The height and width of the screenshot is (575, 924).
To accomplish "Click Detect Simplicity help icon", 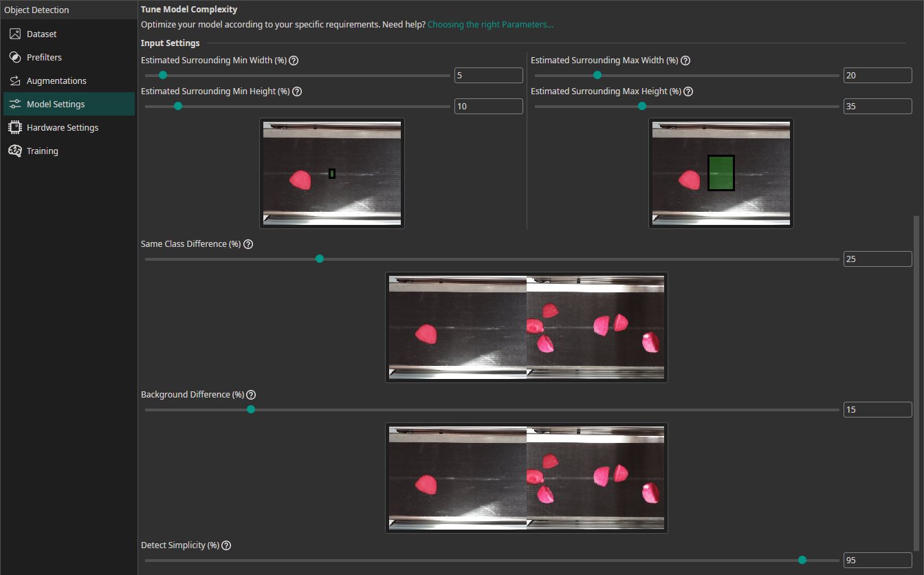I will click(226, 545).
